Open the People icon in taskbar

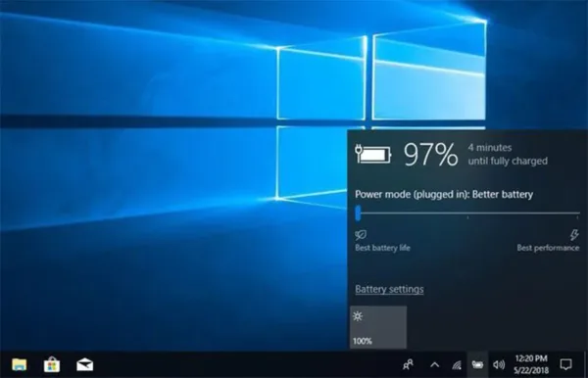[x=408, y=364]
